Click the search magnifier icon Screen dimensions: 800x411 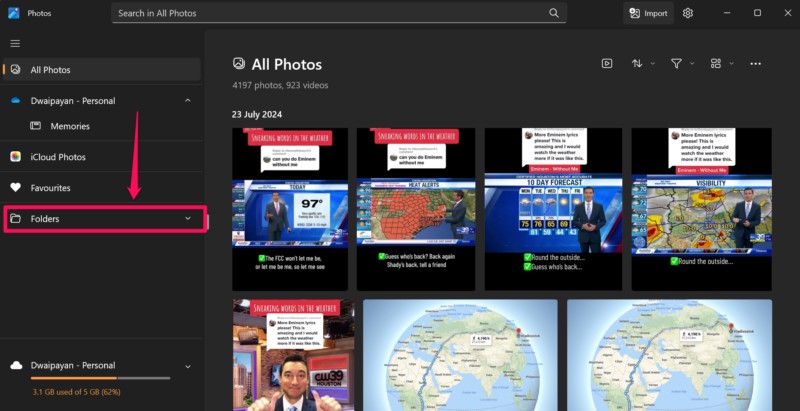click(554, 13)
